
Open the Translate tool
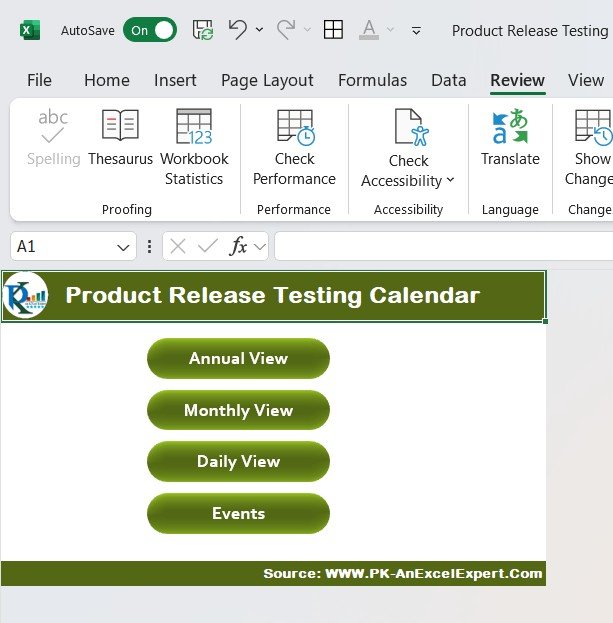pos(511,137)
